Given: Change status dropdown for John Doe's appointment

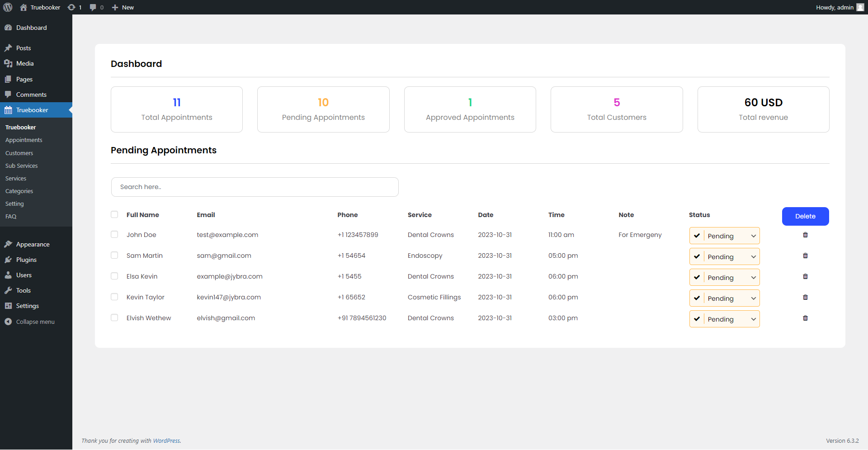Looking at the screenshot, I should [x=724, y=236].
